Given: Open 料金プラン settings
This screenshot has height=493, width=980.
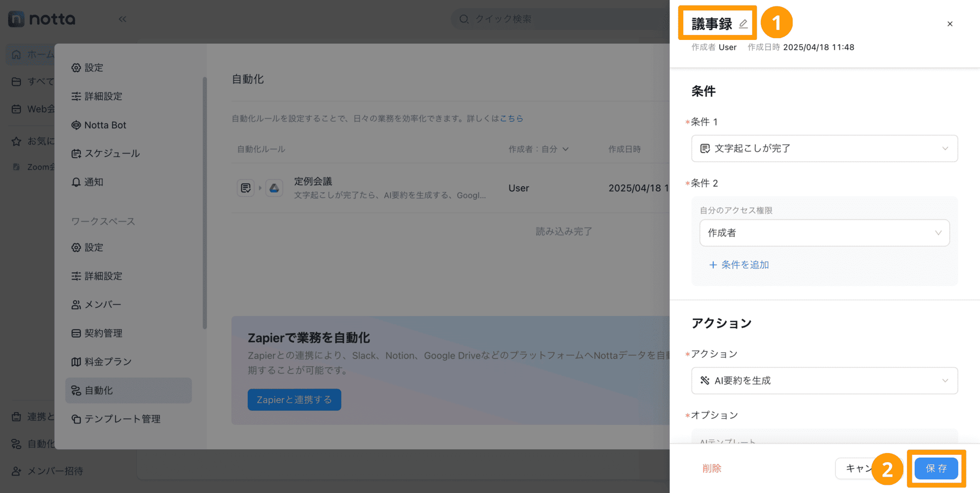Looking at the screenshot, I should tap(128, 362).
